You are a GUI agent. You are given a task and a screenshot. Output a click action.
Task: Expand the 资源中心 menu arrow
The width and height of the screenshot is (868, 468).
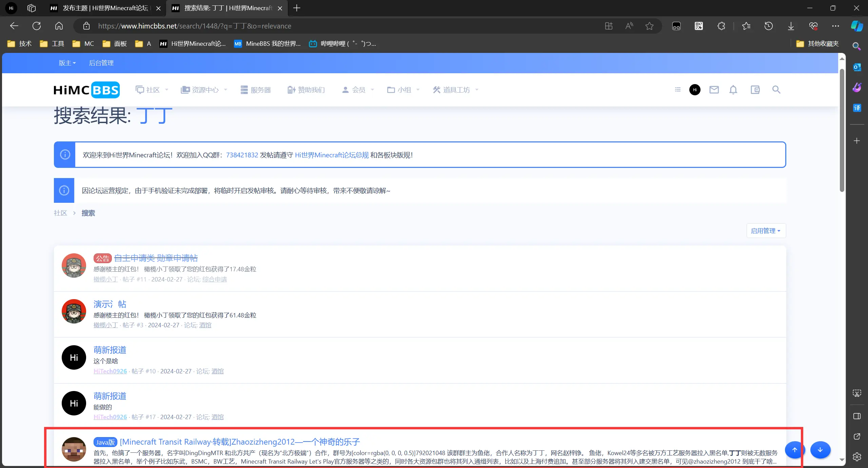225,90
